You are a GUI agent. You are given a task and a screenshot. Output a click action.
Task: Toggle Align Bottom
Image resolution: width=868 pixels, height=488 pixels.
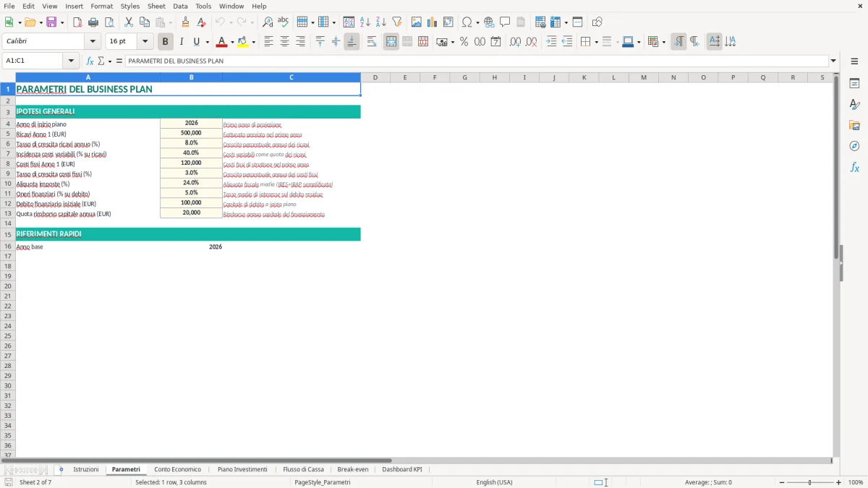[352, 42]
